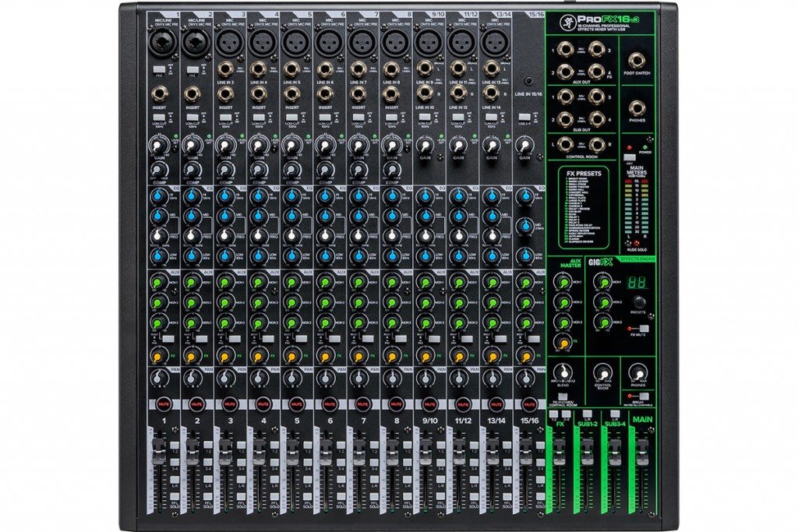Click the SUB3-4 L-R assign button
This screenshot has height=532, width=798.
(615, 414)
